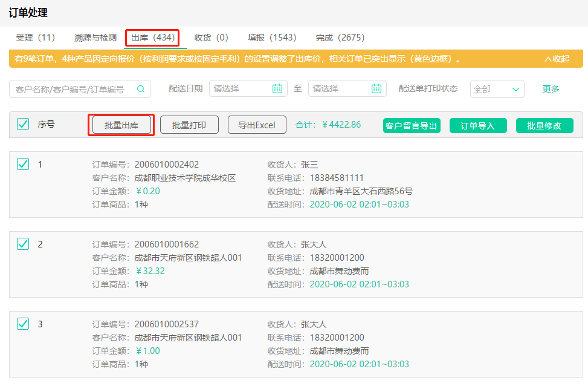Uncheck order 2006010002402 checkbox
This screenshot has width=588, height=386.
coord(22,164)
